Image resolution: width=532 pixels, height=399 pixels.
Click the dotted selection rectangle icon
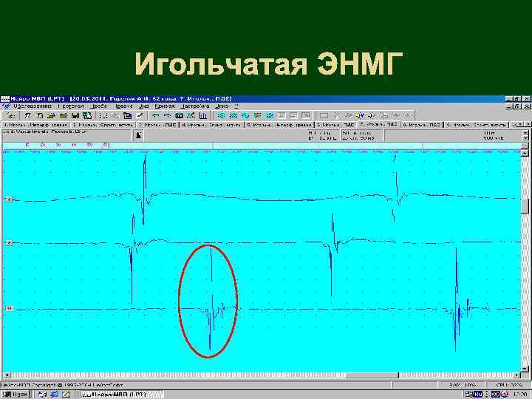coord(103,116)
